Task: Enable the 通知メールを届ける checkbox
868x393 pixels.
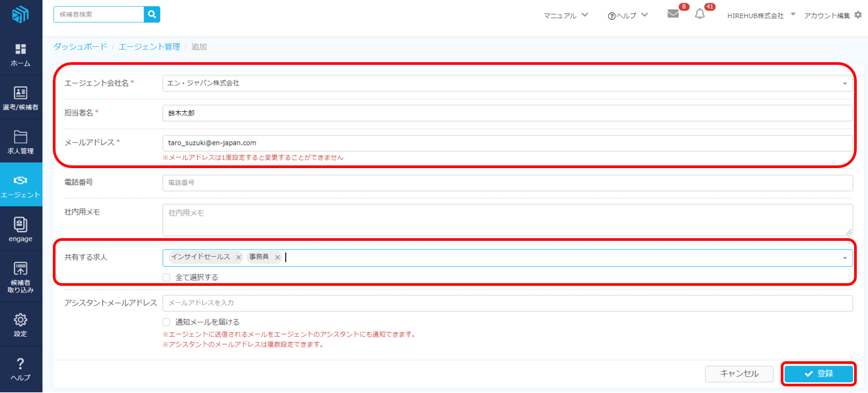Action: [167, 322]
